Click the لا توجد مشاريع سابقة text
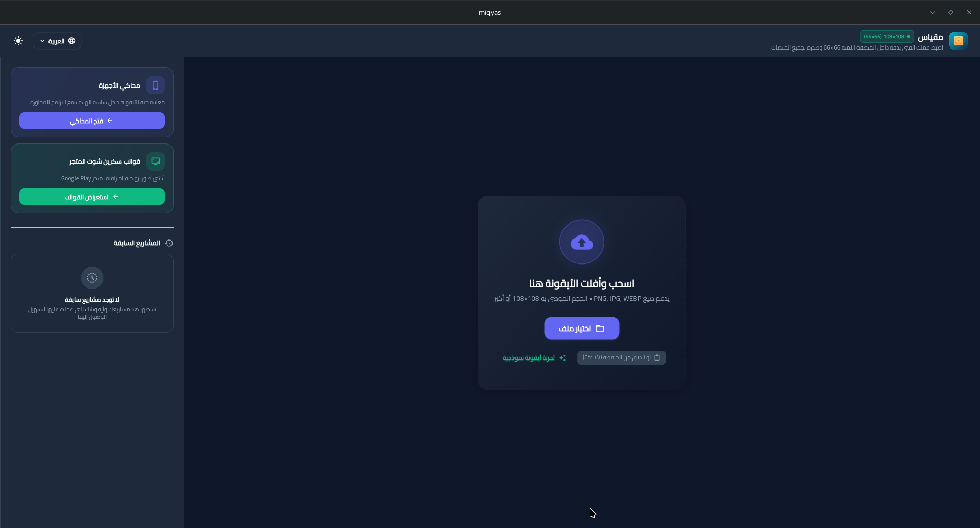 tap(92, 300)
